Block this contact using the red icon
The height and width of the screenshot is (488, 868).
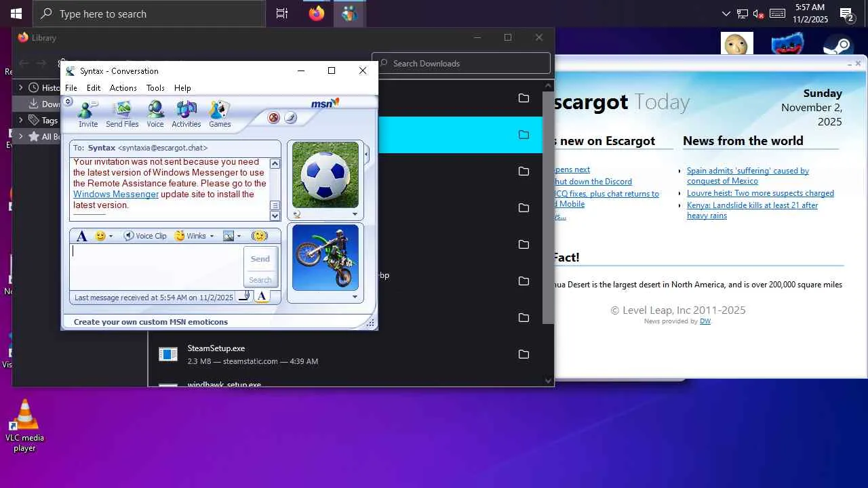pyautogui.click(x=274, y=118)
